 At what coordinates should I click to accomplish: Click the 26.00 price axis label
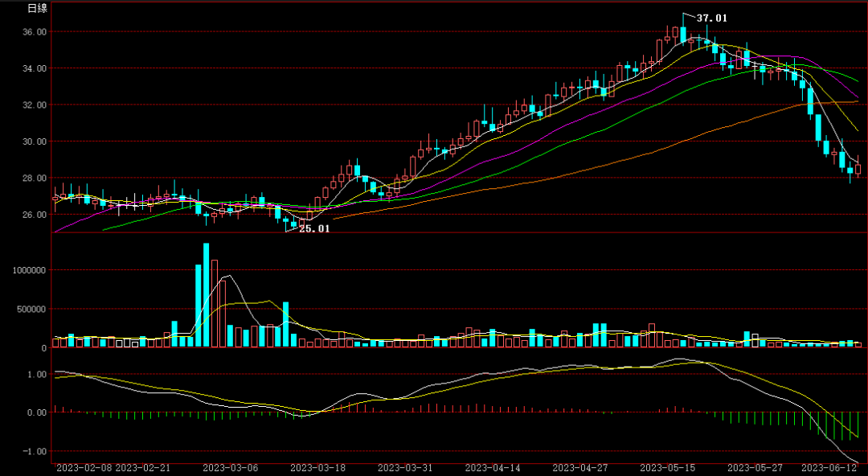coord(35,215)
